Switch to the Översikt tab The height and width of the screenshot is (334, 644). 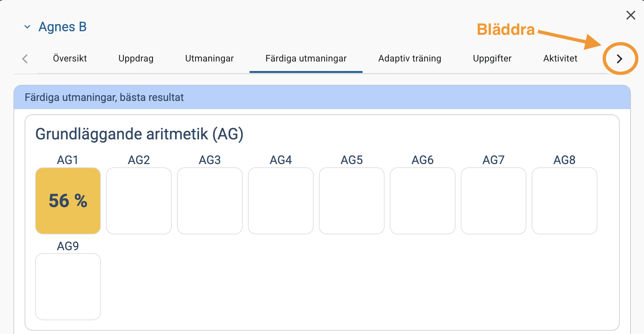(70, 59)
